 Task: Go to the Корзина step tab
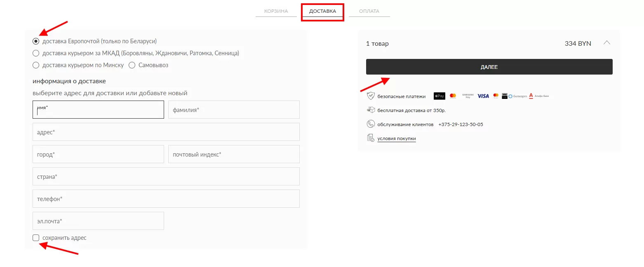[276, 11]
